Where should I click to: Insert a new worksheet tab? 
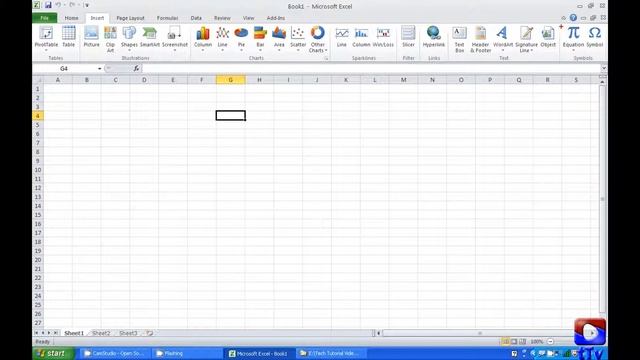(149, 333)
